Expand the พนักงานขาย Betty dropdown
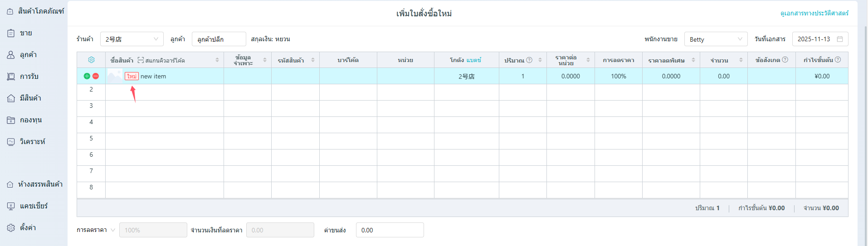This screenshot has width=868, height=246. (716, 39)
